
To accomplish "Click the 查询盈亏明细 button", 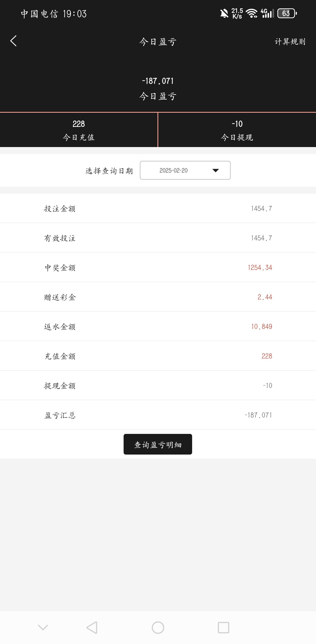I will [158, 444].
